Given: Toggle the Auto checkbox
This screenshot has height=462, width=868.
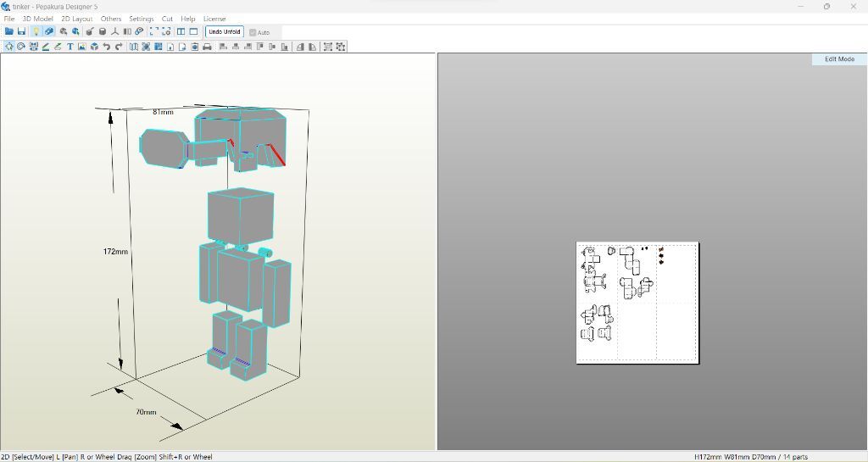Looking at the screenshot, I should [x=253, y=32].
